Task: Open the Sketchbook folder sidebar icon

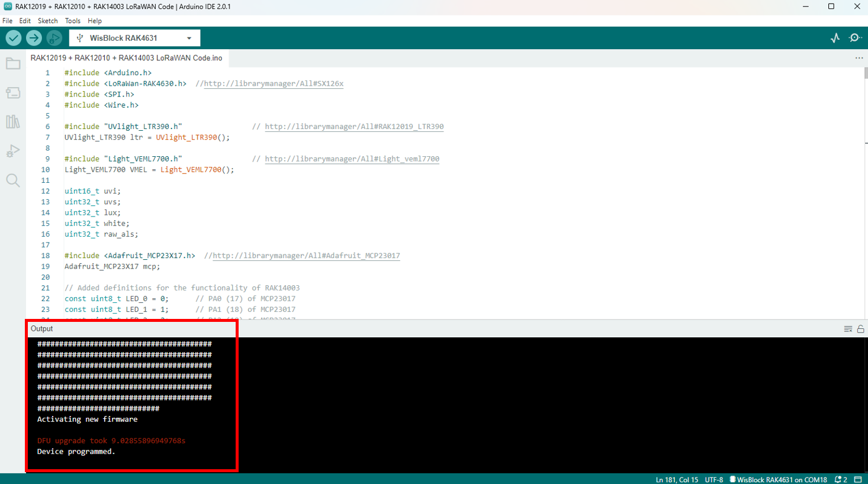Action: coord(13,64)
